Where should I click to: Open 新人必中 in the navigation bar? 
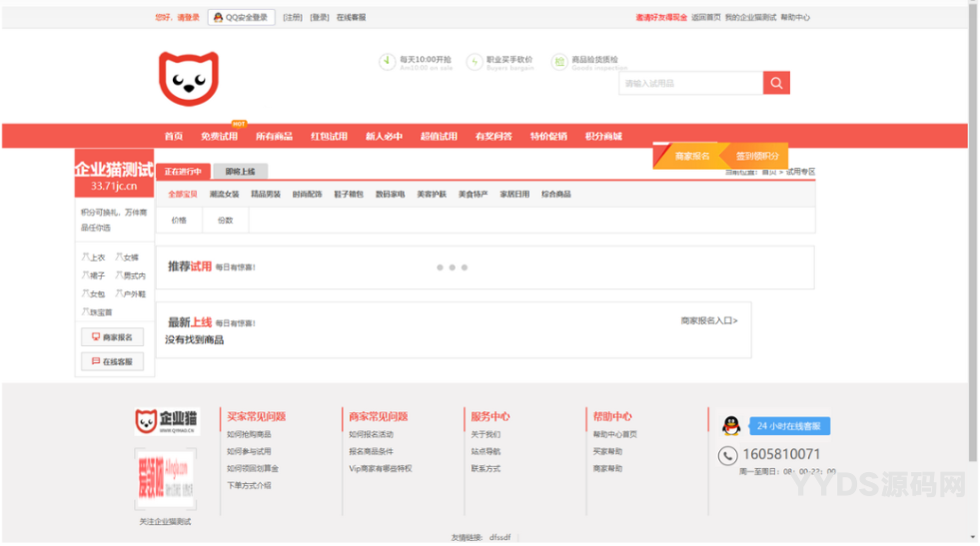click(384, 136)
